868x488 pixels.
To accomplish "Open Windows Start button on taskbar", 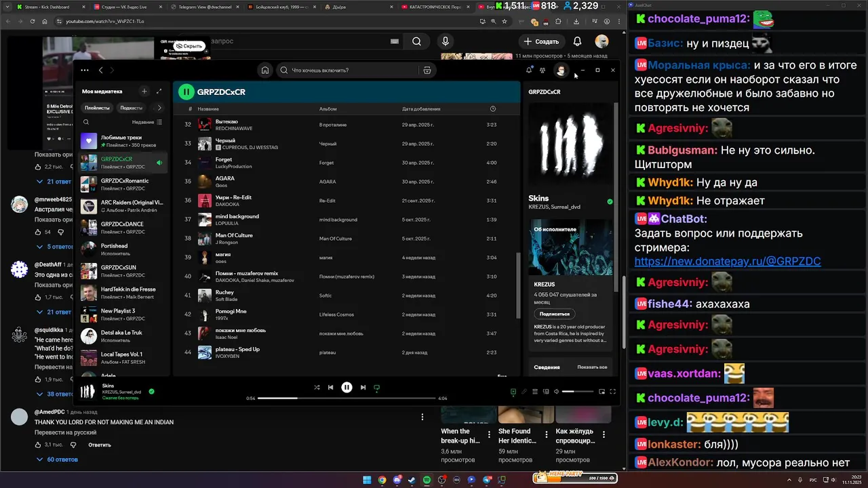I will pos(367,480).
